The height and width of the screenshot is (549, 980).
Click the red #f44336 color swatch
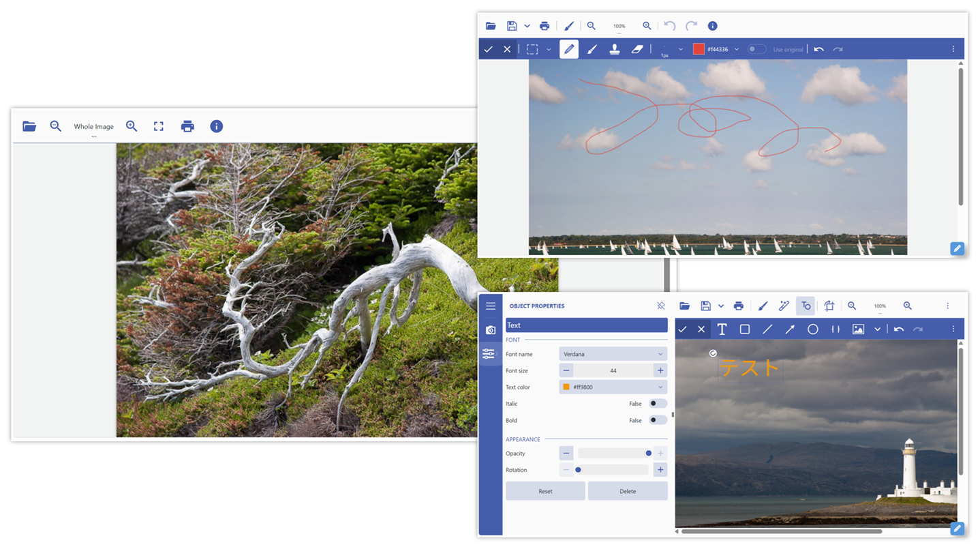(x=699, y=48)
